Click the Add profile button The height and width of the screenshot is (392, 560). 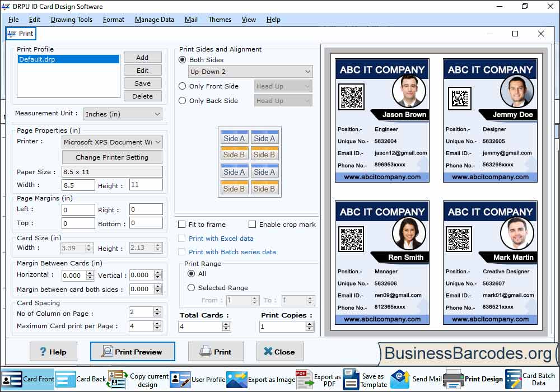pyautogui.click(x=142, y=58)
